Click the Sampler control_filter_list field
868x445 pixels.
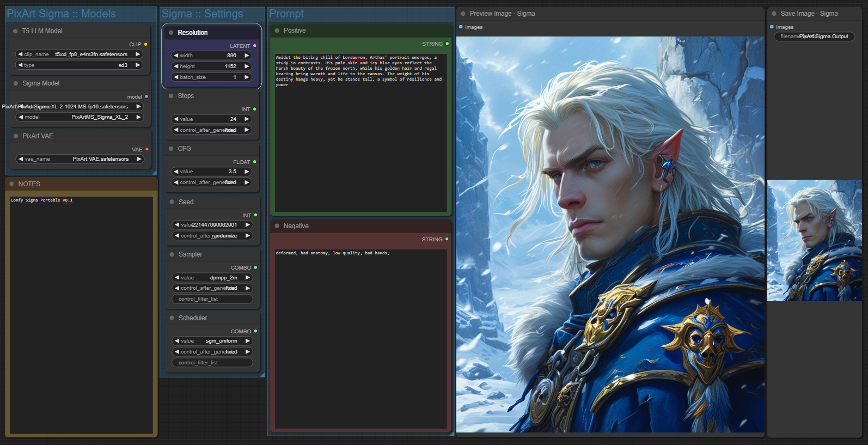(212, 299)
